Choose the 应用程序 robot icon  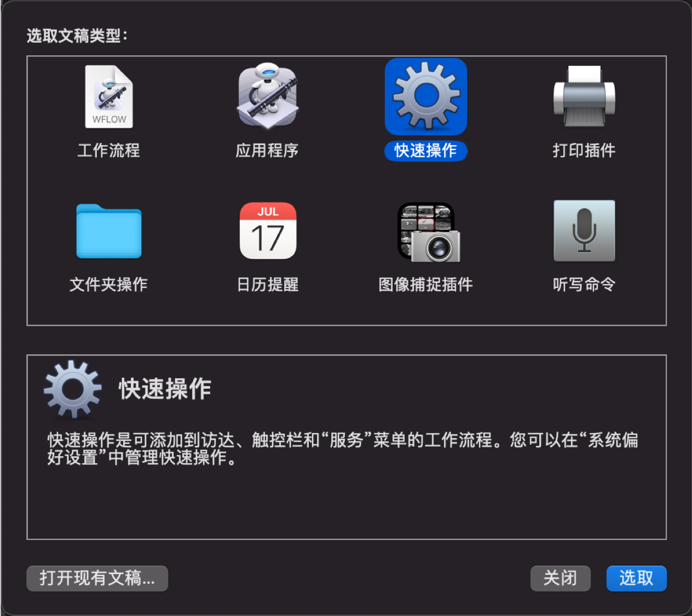pos(268,96)
